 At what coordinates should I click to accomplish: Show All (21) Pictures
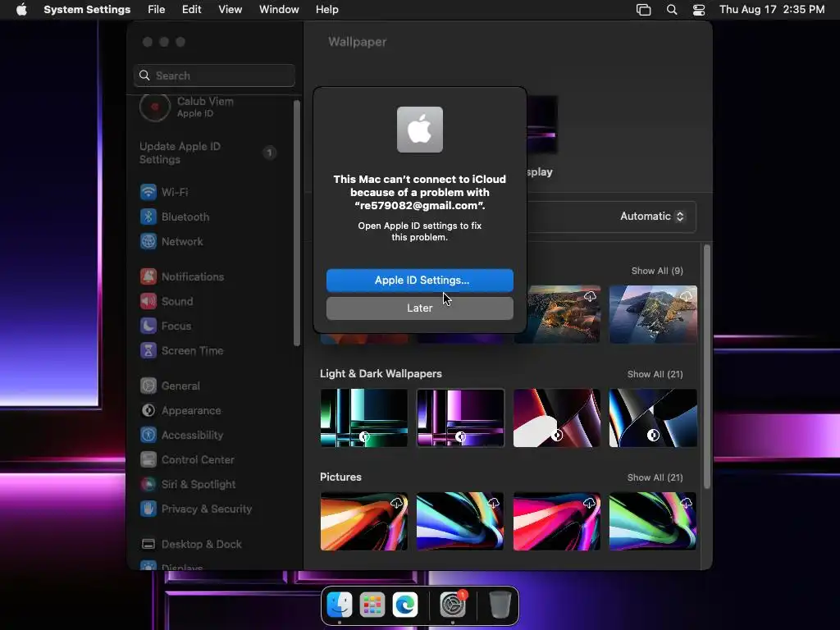655,477
